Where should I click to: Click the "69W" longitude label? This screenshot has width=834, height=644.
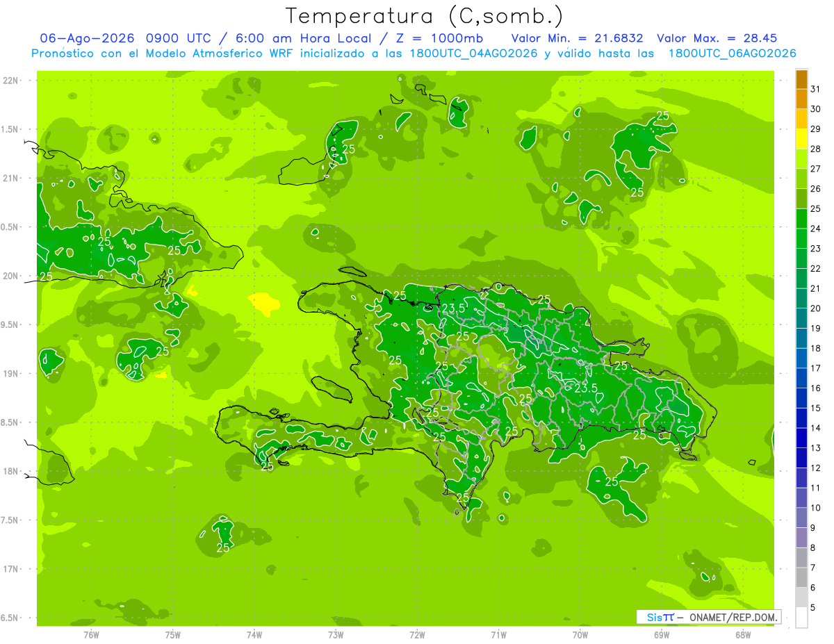coord(662,634)
